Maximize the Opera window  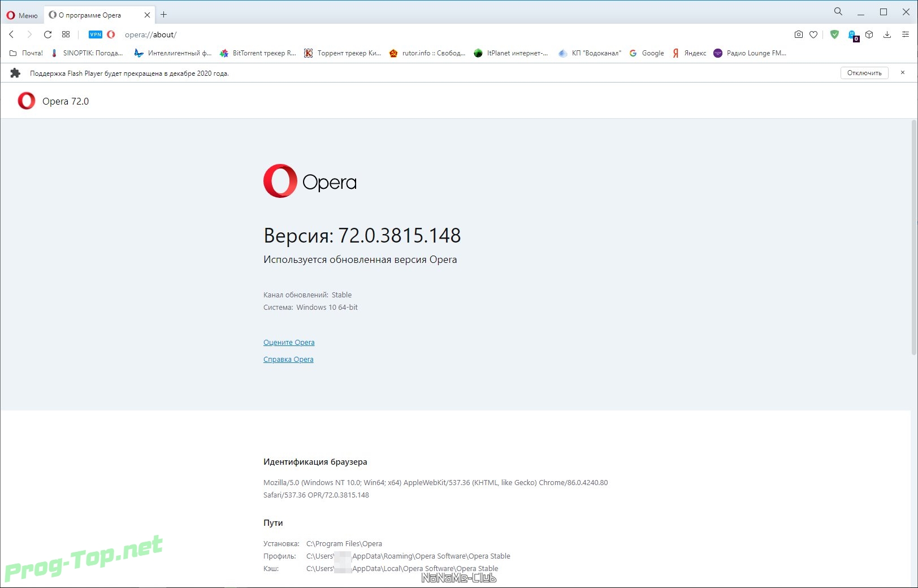click(x=884, y=12)
